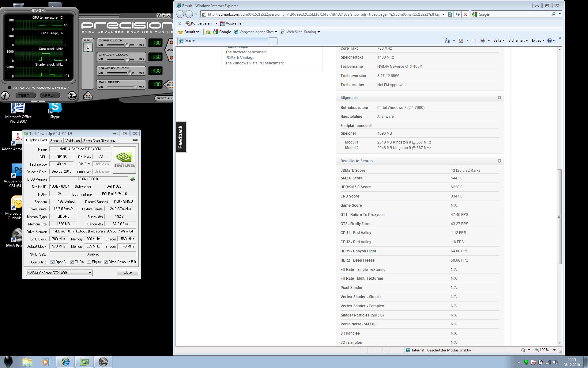The image size is (588, 368).
Task: Open Seite menu dropdown
Action: pyautogui.click(x=499, y=40)
